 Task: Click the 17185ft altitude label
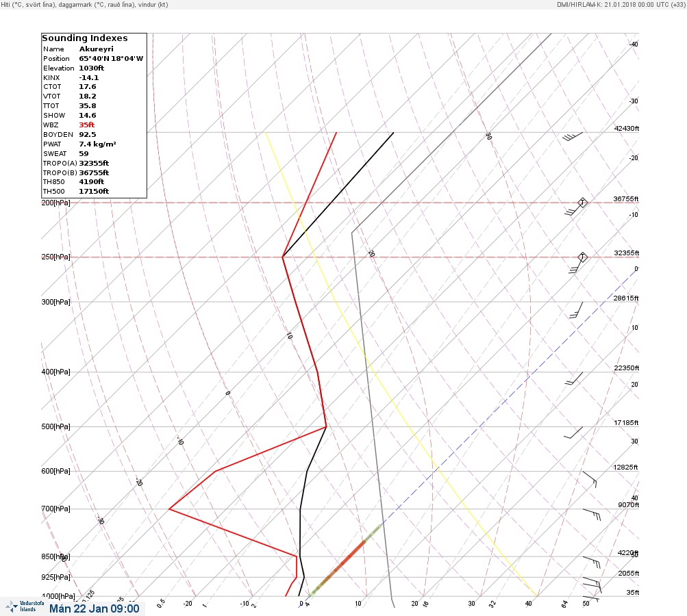click(x=626, y=422)
